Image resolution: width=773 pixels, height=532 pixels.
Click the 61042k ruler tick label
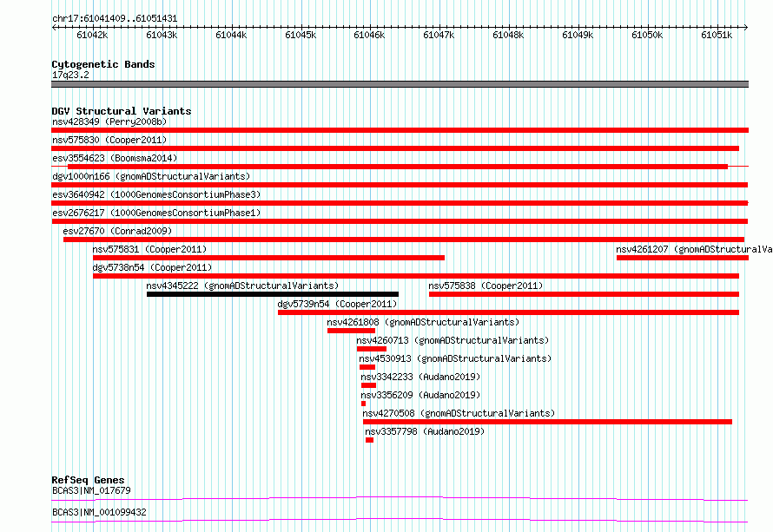[92, 35]
